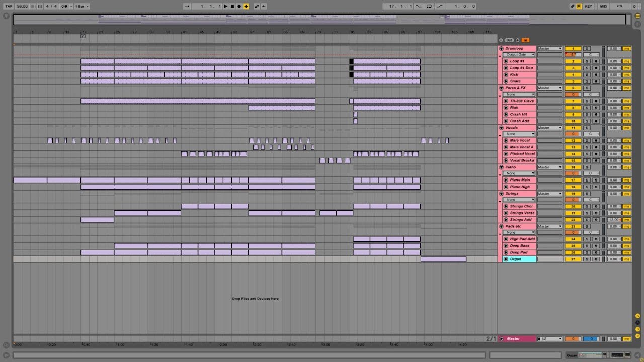This screenshot has height=362, width=644.
Task: Toggle the yellow overdub plus button
Action: click(246, 6)
